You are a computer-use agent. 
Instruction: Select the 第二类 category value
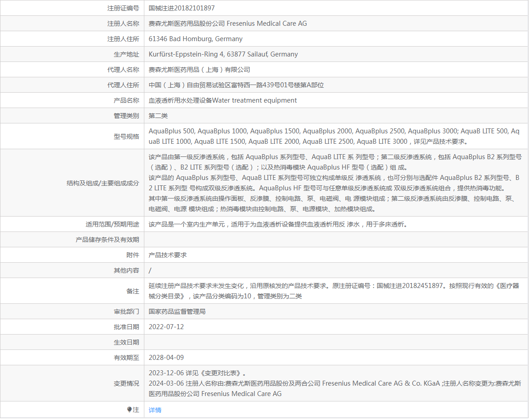coord(158,116)
